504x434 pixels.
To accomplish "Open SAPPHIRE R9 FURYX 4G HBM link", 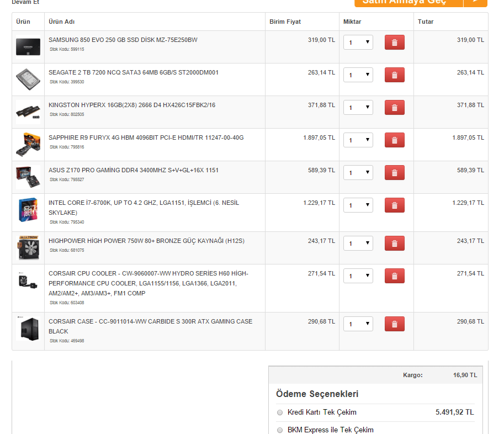I will (146, 137).
